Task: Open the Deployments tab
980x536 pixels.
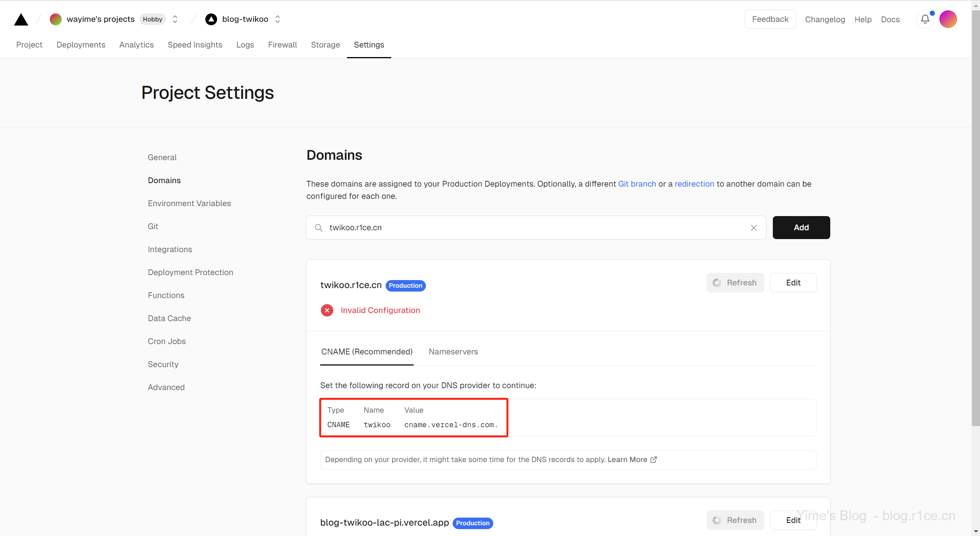Action: (x=81, y=45)
